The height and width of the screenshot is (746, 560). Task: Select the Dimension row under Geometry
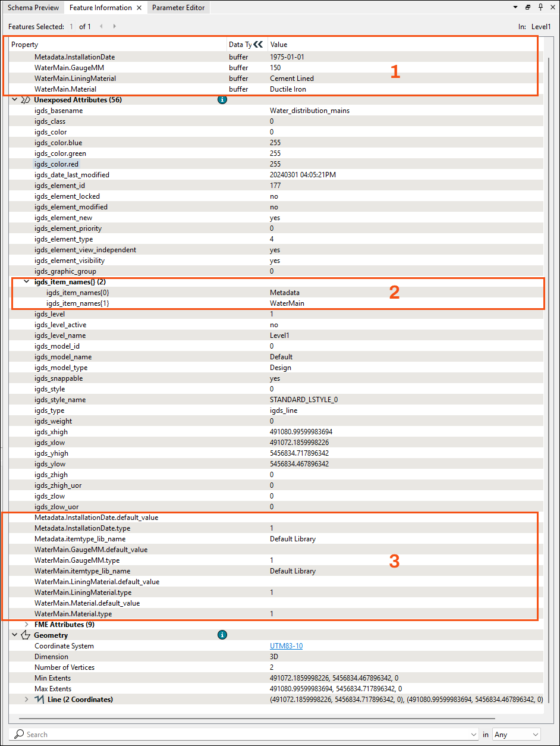(276, 657)
